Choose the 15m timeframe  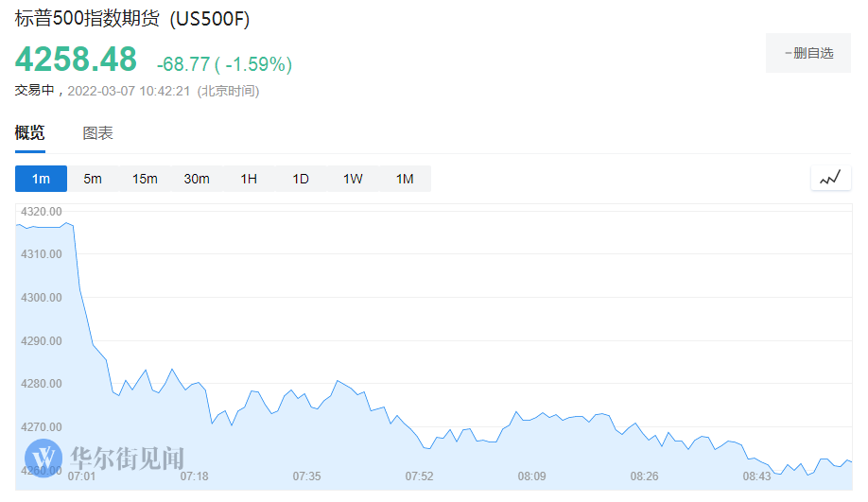145,179
